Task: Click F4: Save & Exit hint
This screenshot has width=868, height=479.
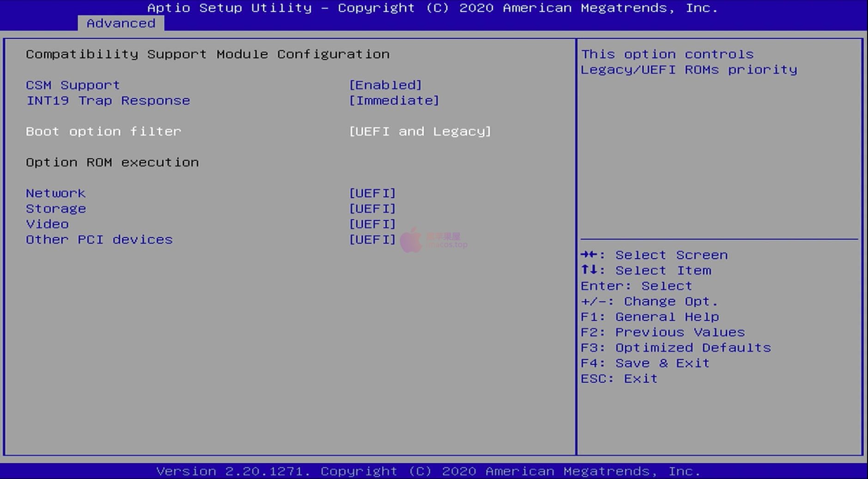Action: pos(645,363)
